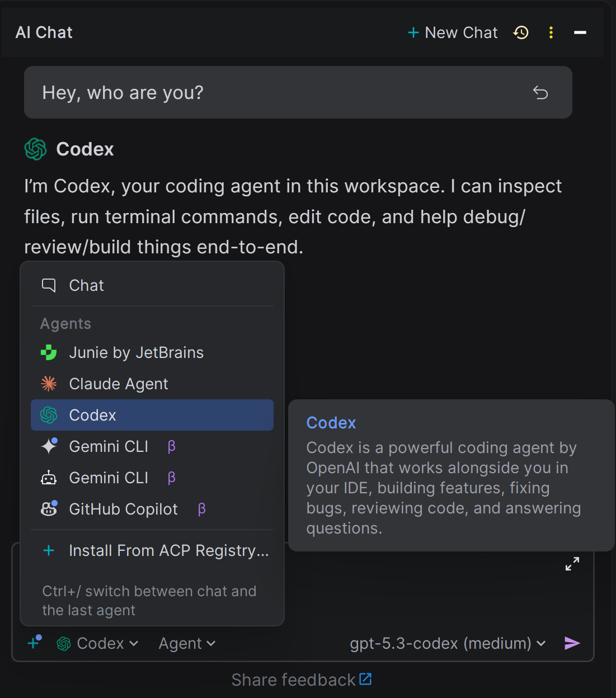Select Codex in the agents list

pos(152,415)
